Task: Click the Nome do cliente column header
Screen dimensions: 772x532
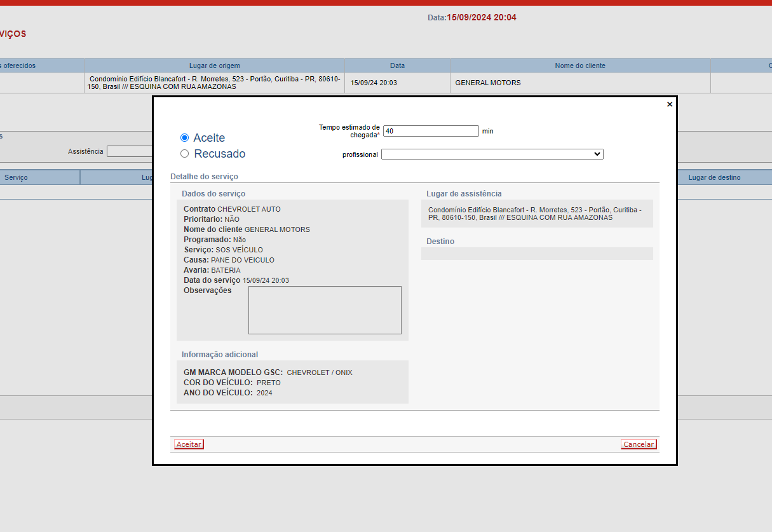Action: 579,65
